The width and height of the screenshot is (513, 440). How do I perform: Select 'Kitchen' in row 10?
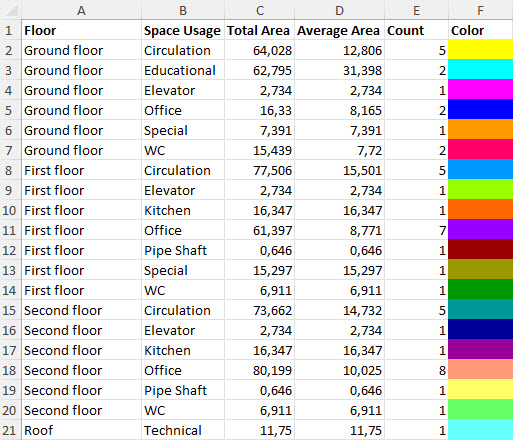coord(183,210)
